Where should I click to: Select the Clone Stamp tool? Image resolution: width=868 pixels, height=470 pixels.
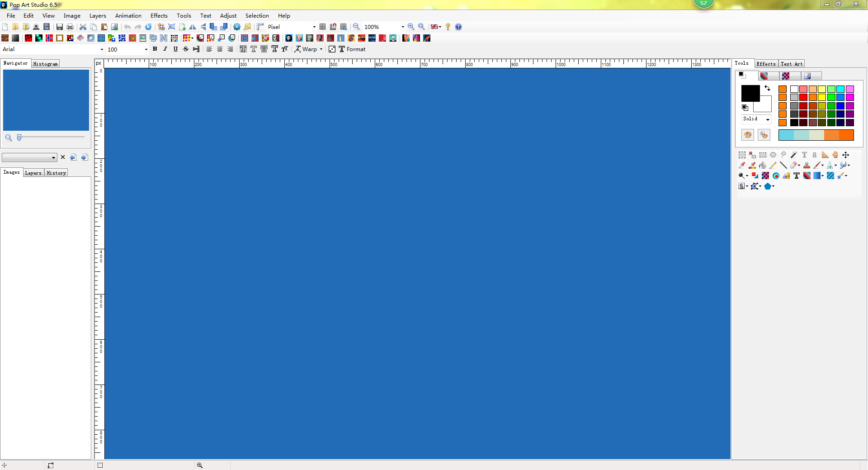[807, 165]
